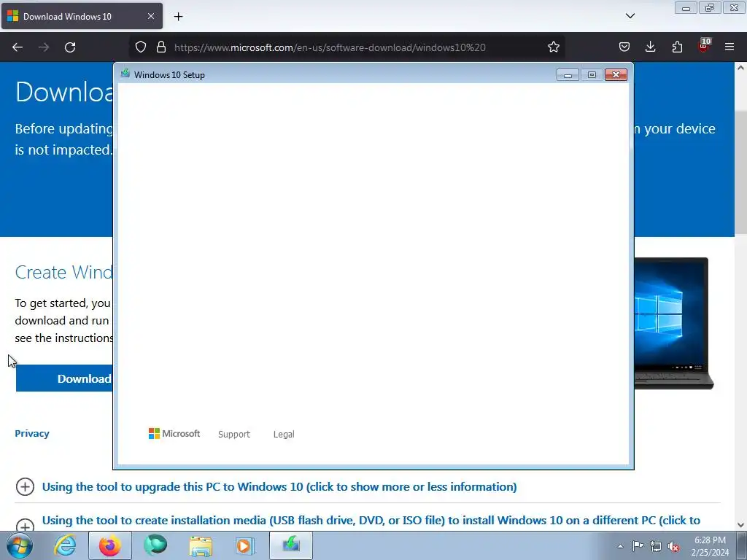Click the scrollbar down arrow
Viewport: 747px width, 560px height.
pos(740,525)
